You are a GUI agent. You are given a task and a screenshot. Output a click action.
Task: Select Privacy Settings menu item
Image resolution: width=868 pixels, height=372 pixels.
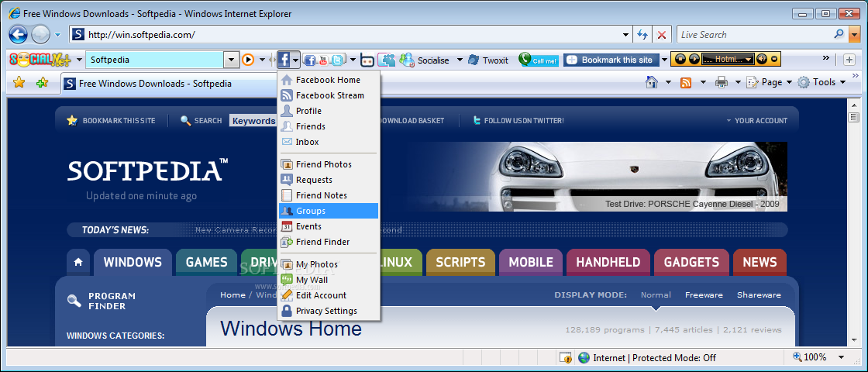[x=329, y=311]
